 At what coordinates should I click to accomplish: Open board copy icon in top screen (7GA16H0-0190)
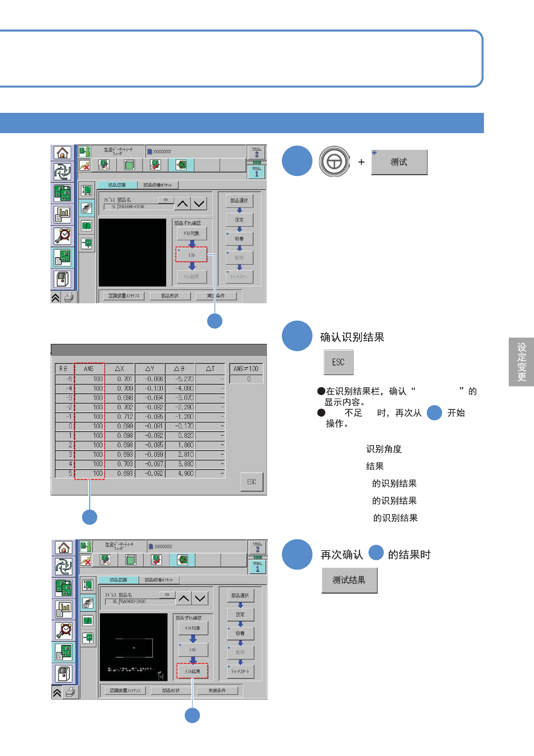[x=62, y=193]
